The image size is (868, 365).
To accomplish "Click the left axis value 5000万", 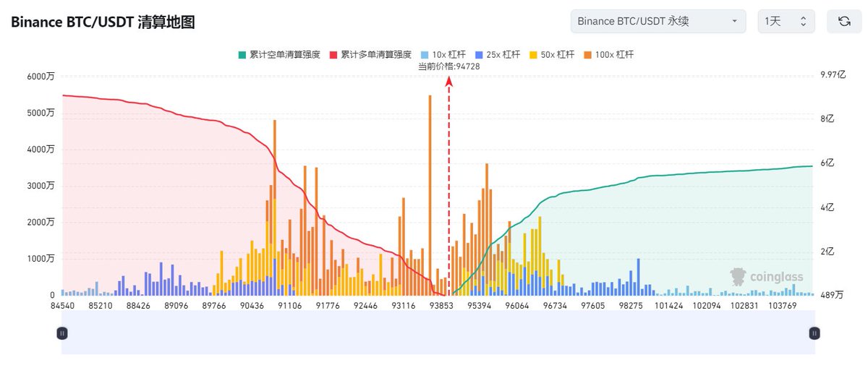I will tap(41, 113).
